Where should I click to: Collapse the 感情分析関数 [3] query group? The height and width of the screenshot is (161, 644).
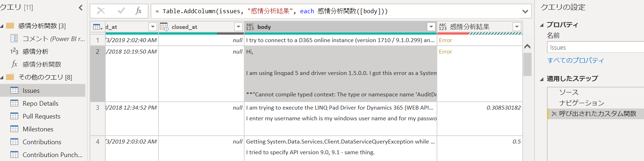(2, 26)
